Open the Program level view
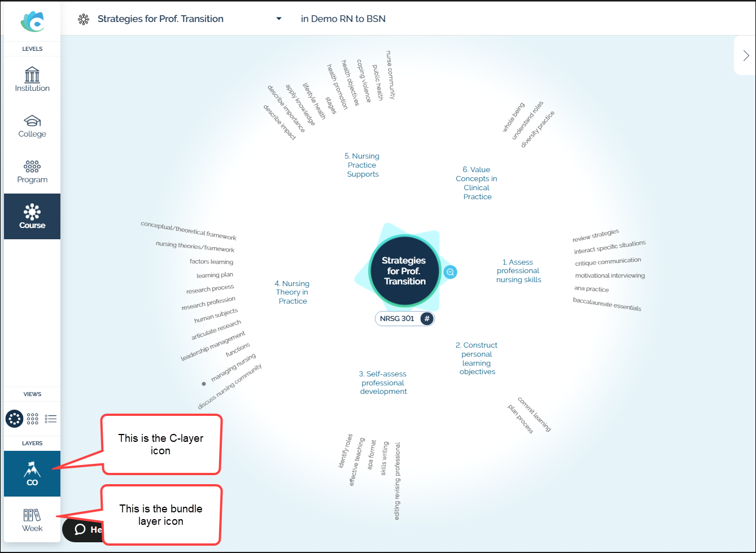 [x=32, y=171]
